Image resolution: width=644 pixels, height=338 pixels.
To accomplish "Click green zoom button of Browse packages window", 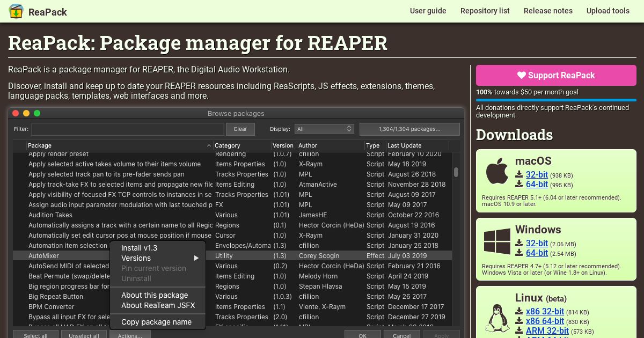I will pos(37,113).
